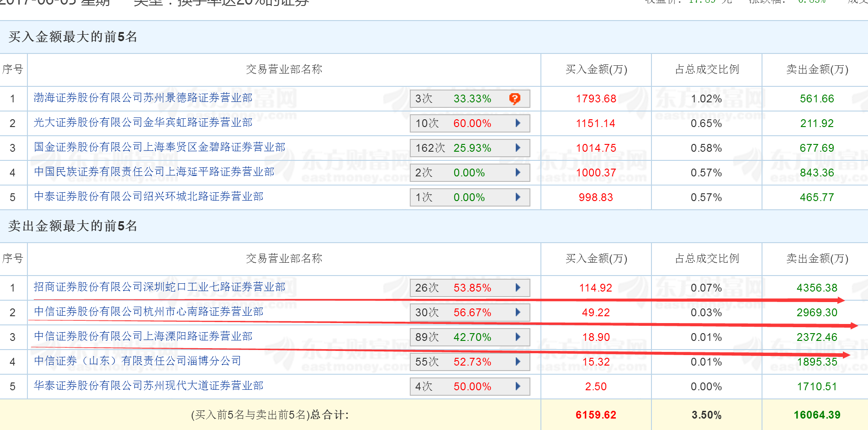Open 中信证券杭州市心南路营业部 link
868x430 pixels.
pos(148,312)
